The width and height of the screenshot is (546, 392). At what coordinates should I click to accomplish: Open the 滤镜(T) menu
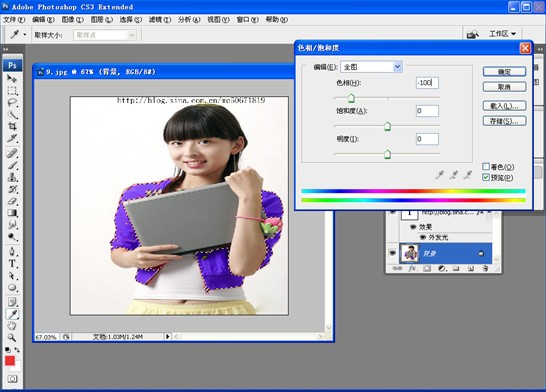coord(160,19)
